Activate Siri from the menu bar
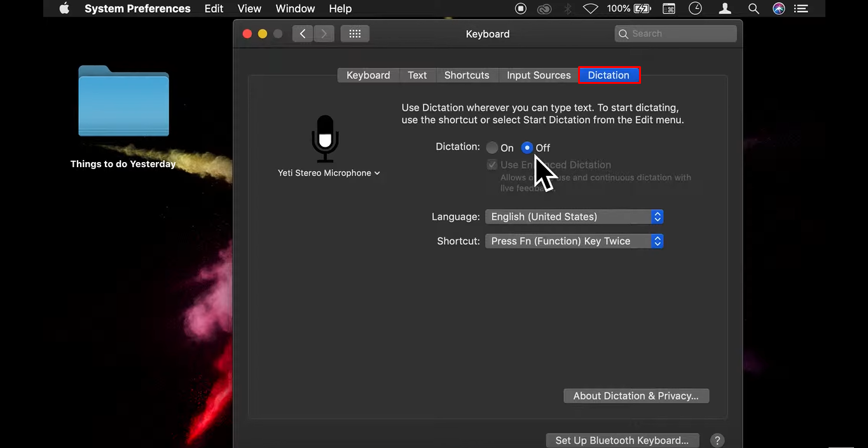Image resolution: width=868 pixels, height=448 pixels. coord(778,8)
